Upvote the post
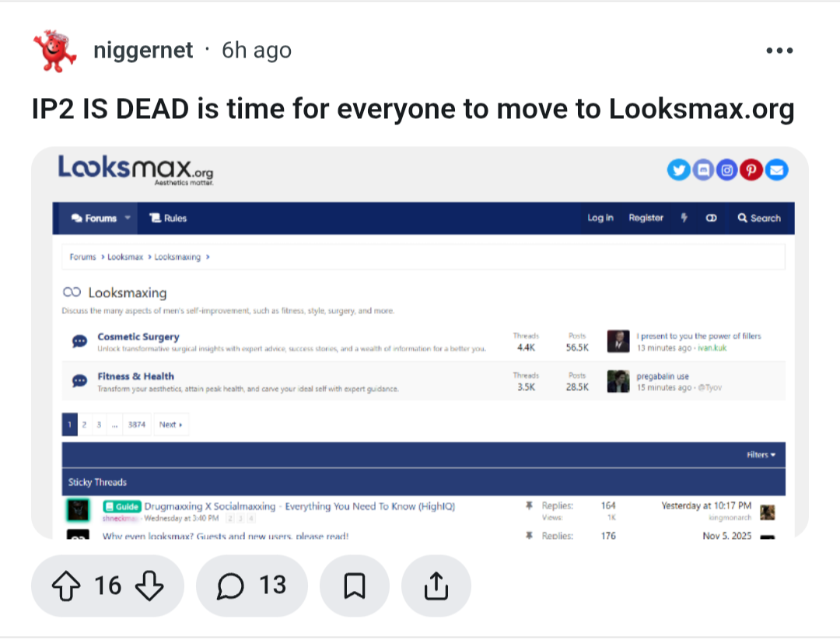 (x=66, y=586)
